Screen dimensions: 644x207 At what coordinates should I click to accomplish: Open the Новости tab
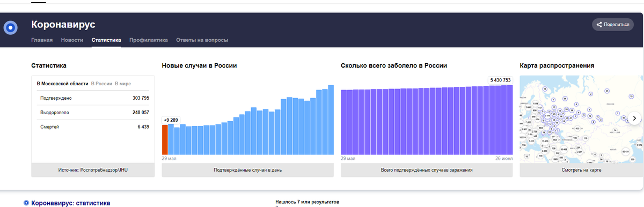(72, 40)
